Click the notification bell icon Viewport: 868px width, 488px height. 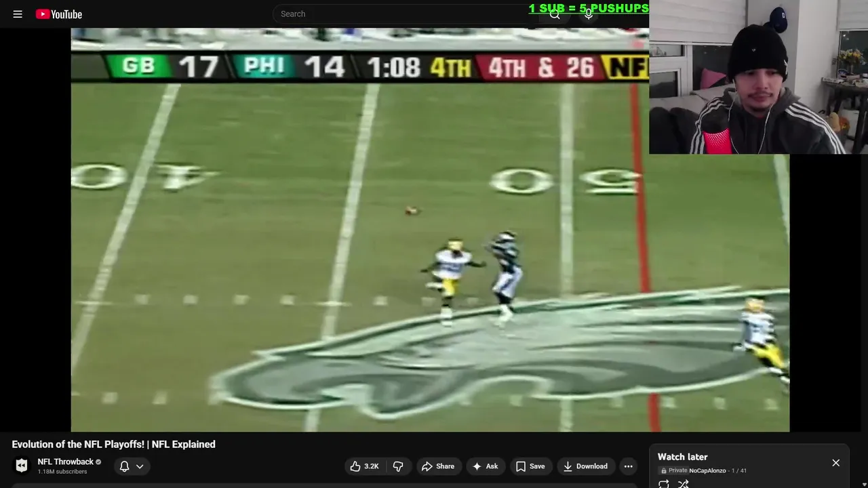click(124, 466)
